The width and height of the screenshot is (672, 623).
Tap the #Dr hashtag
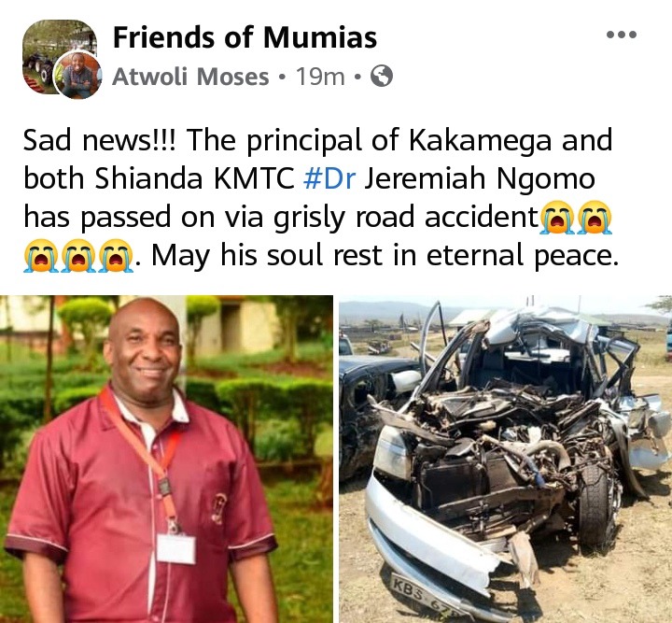tap(329, 178)
